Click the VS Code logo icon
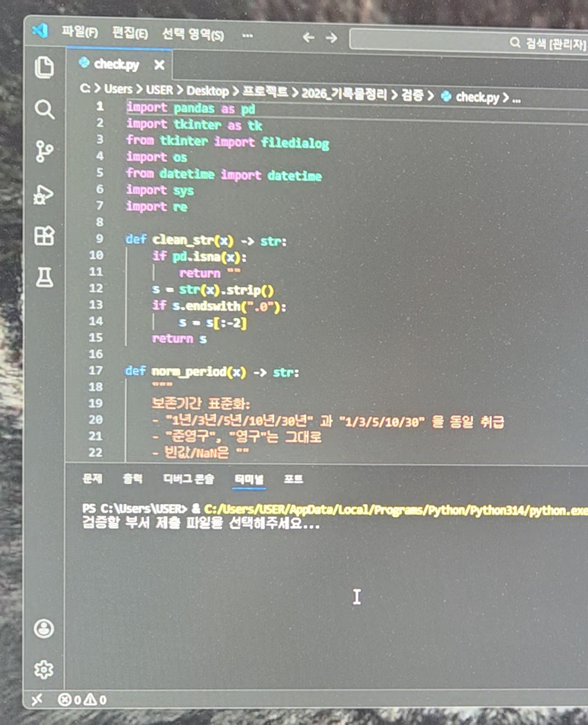Image resolution: width=588 pixels, height=725 pixels. [x=40, y=30]
